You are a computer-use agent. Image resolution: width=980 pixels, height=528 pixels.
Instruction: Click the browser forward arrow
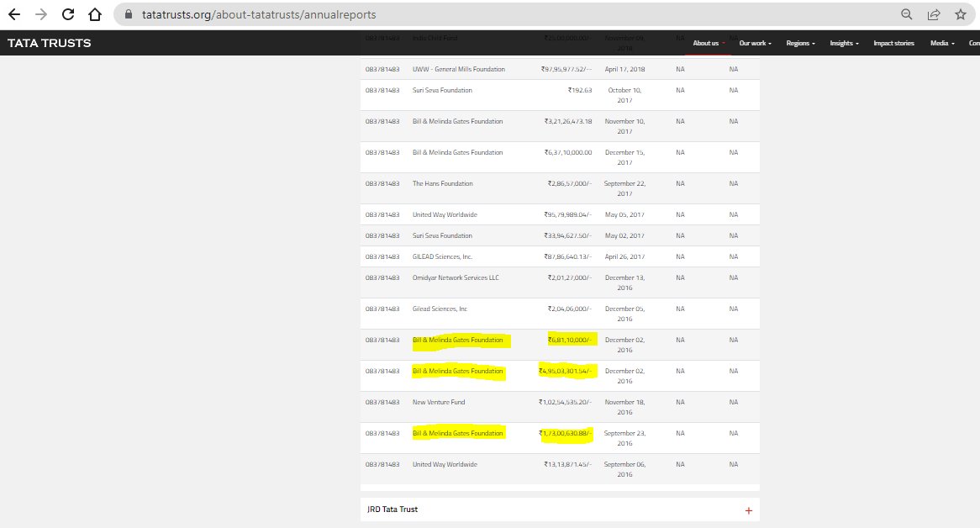coord(41,14)
